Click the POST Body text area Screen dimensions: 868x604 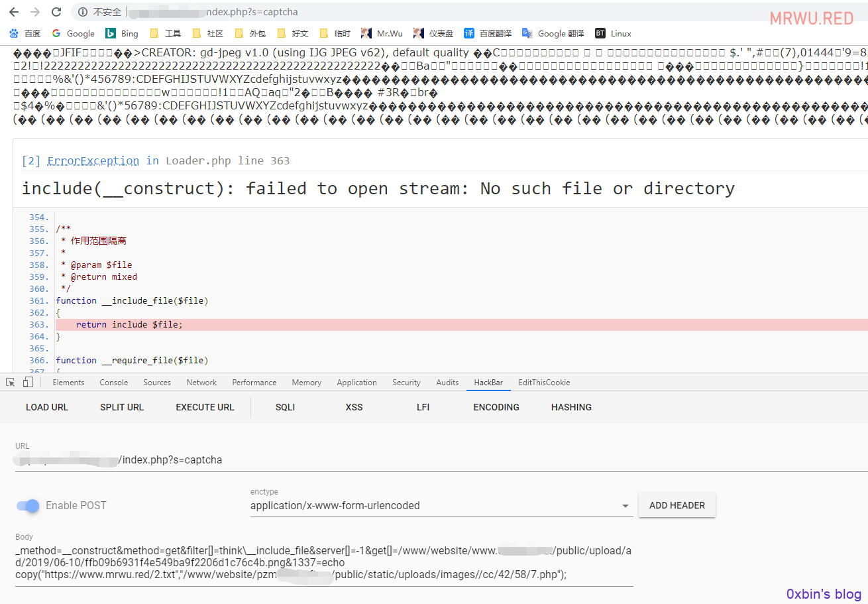324,562
